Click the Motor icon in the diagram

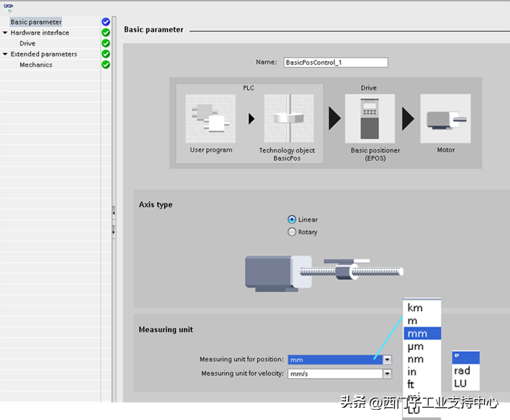(445, 119)
